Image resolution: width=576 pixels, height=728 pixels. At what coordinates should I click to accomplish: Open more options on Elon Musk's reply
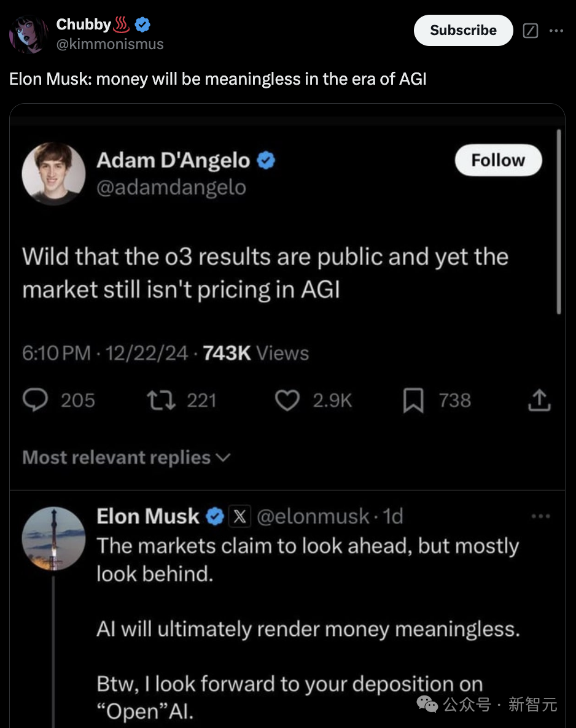tap(541, 516)
